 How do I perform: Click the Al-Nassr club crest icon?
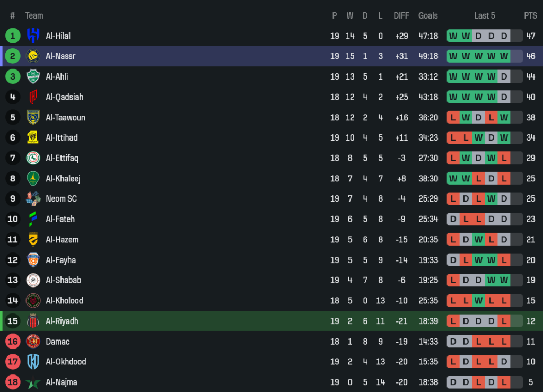click(x=33, y=56)
